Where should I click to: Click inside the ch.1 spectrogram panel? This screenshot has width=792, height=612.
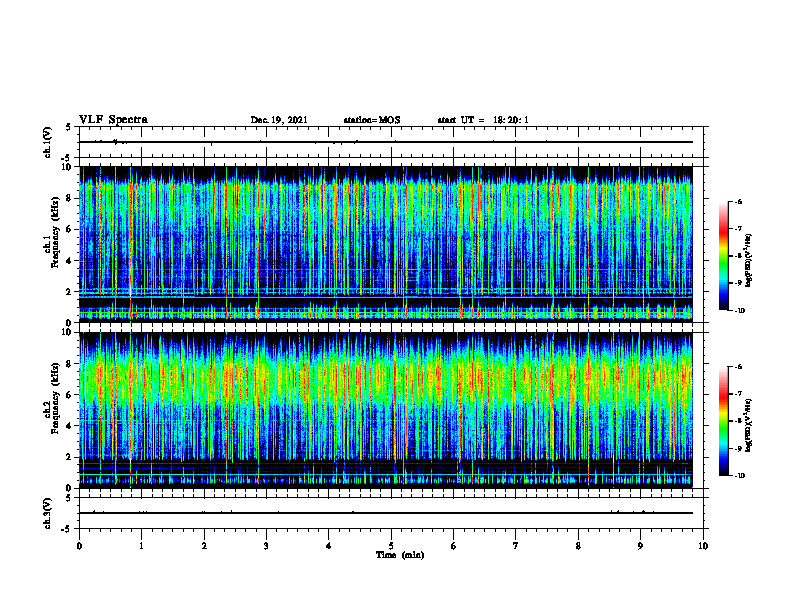[x=386, y=244]
